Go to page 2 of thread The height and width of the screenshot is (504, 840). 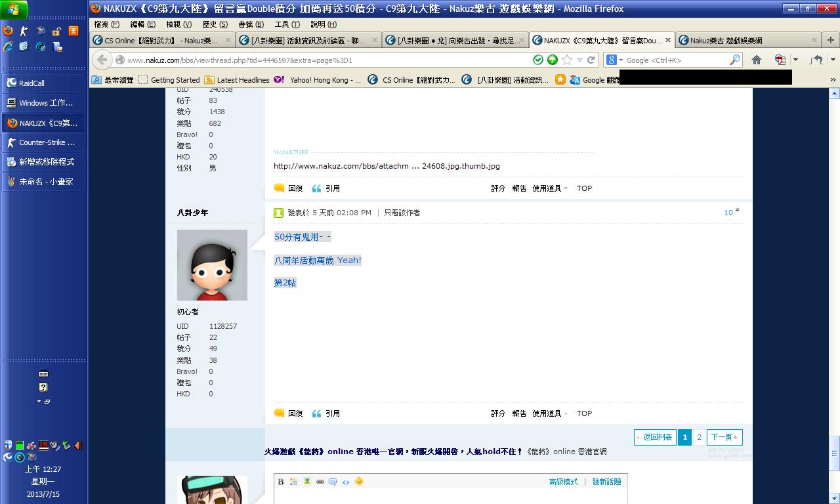tap(699, 437)
